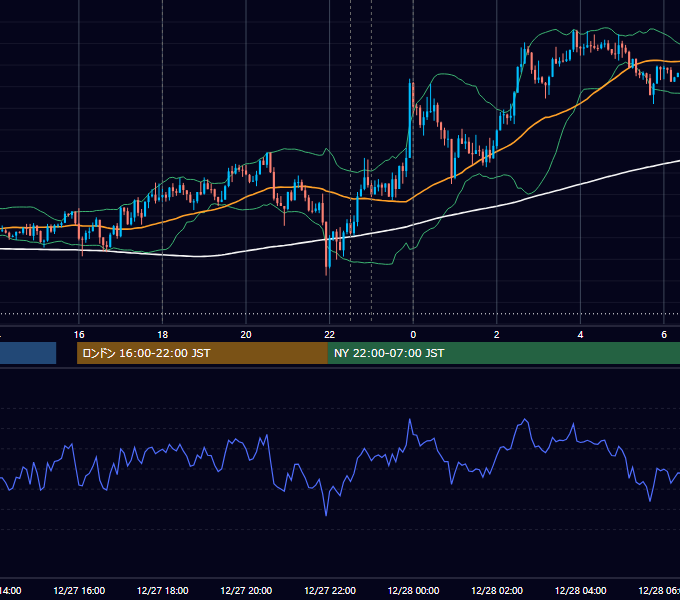The width and height of the screenshot is (680, 600).
Task: Click the 12/27 20:00 date label
Action: (x=246, y=590)
